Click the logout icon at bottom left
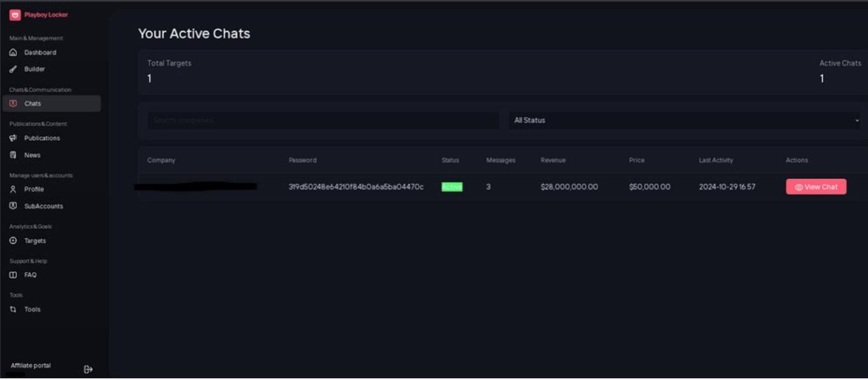The height and width of the screenshot is (380, 868). coord(88,369)
